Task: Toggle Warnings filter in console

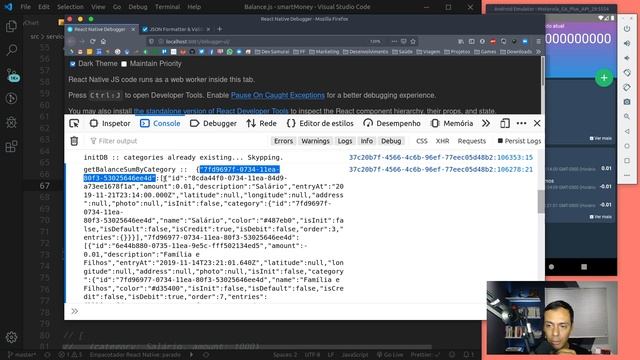Action: tap(315, 141)
